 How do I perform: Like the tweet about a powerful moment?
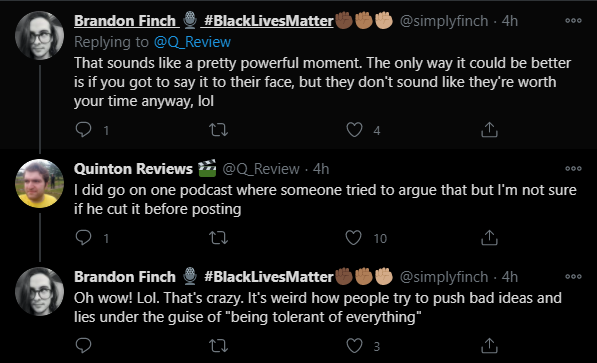354,130
